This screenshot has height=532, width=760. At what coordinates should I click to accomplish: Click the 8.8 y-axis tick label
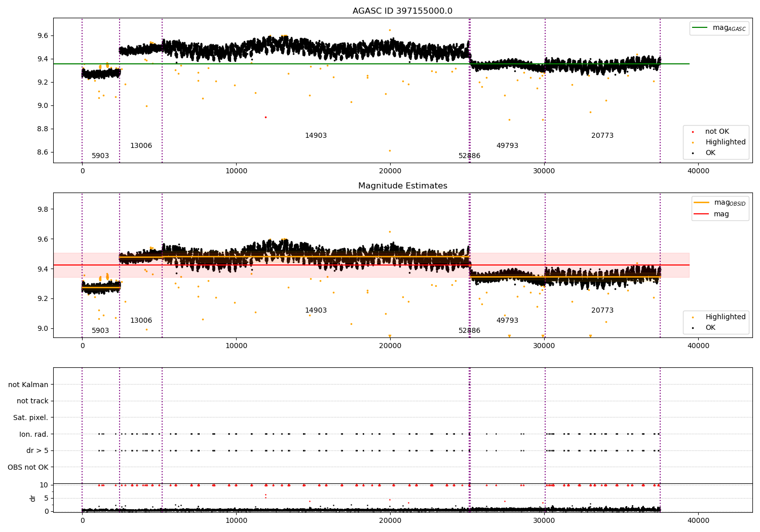tap(43, 129)
